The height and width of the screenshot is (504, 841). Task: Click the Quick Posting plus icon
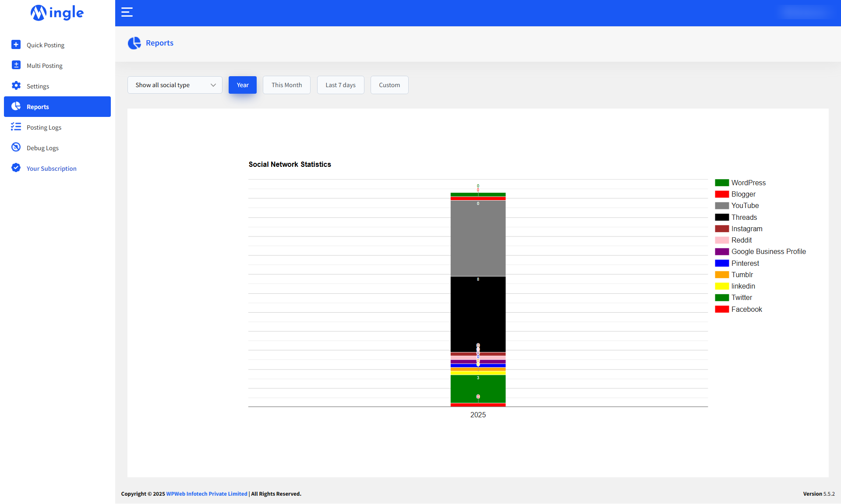pyautogui.click(x=16, y=45)
